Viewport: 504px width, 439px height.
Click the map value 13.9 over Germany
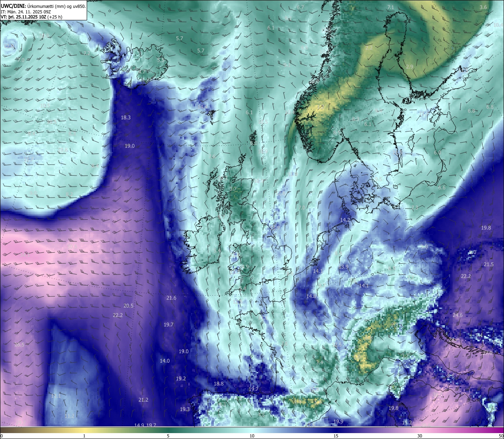point(344,267)
